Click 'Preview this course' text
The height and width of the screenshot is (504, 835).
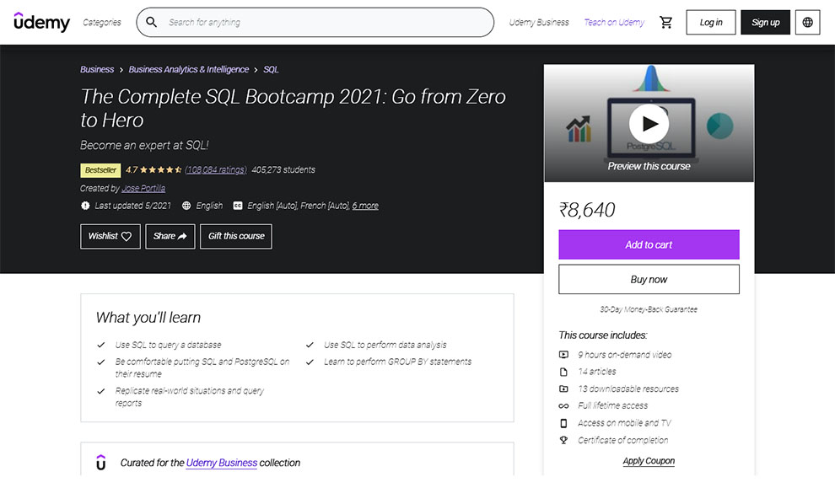[649, 167]
